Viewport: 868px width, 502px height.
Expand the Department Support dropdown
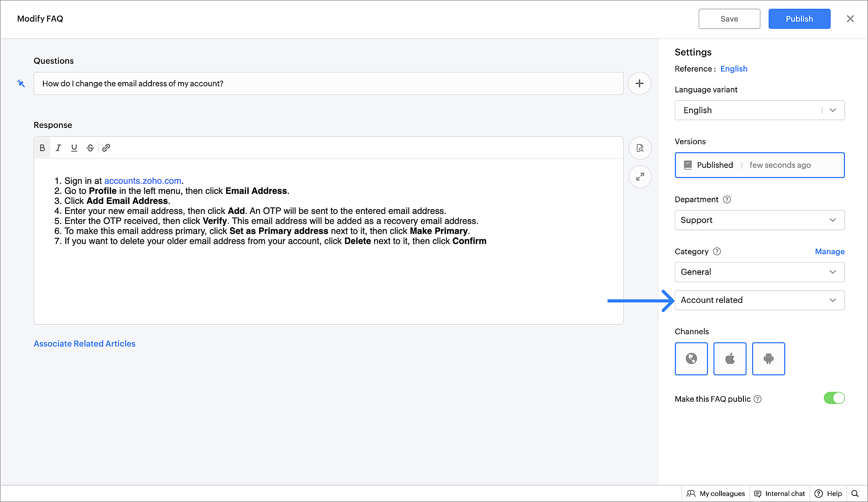pos(759,220)
